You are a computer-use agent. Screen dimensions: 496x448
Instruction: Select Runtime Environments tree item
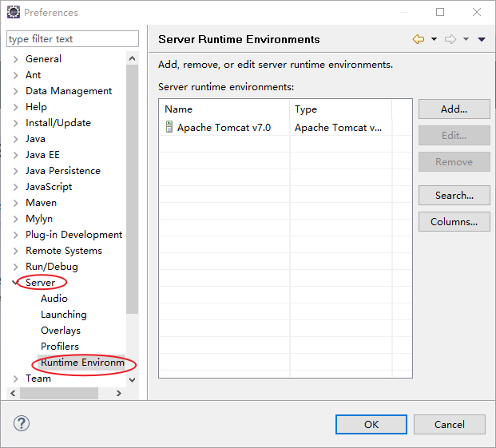tap(82, 363)
